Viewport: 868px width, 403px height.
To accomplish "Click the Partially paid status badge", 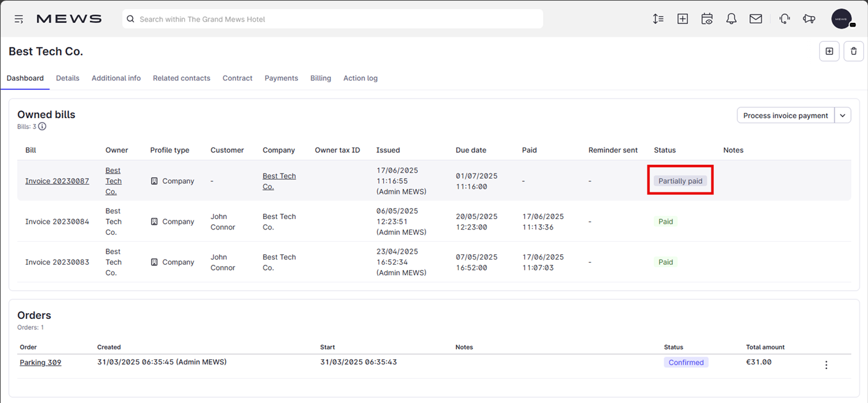I will [681, 181].
